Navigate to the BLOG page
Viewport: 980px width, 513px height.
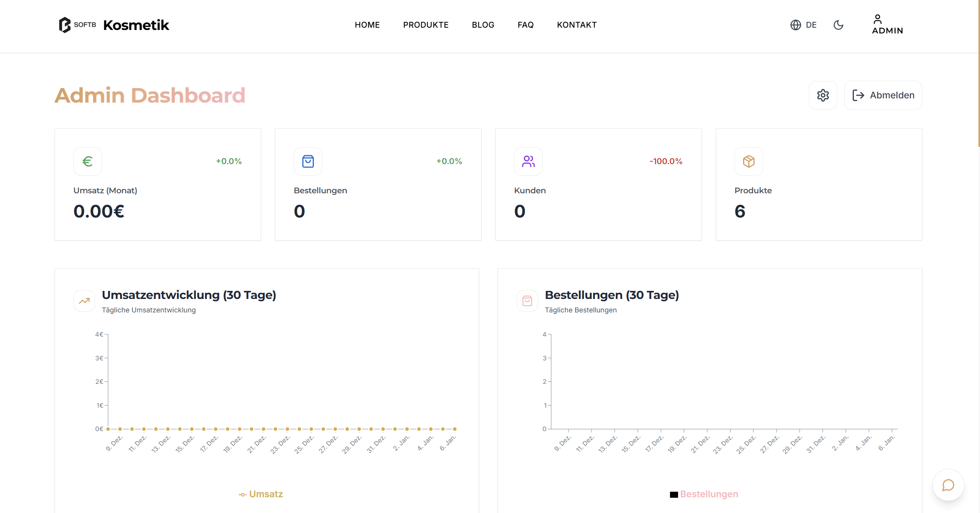pyautogui.click(x=483, y=25)
